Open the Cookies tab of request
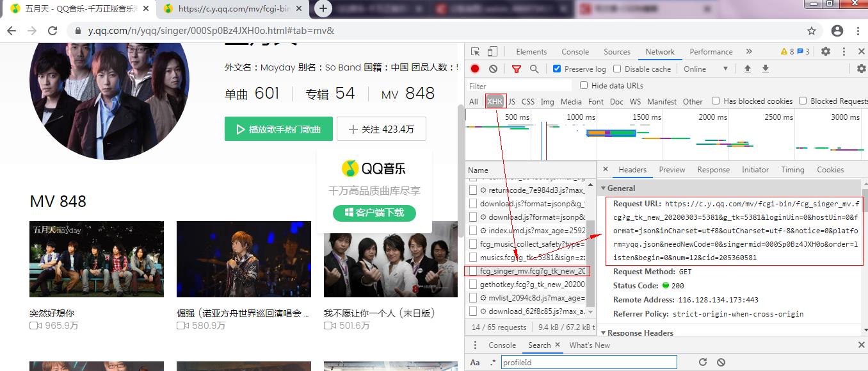The height and width of the screenshot is (371, 868). coord(830,170)
